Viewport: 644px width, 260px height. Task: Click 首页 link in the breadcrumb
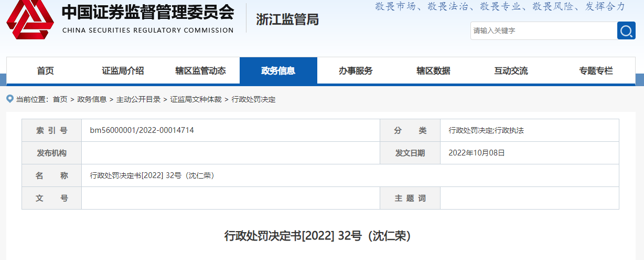(x=60, y=99)
